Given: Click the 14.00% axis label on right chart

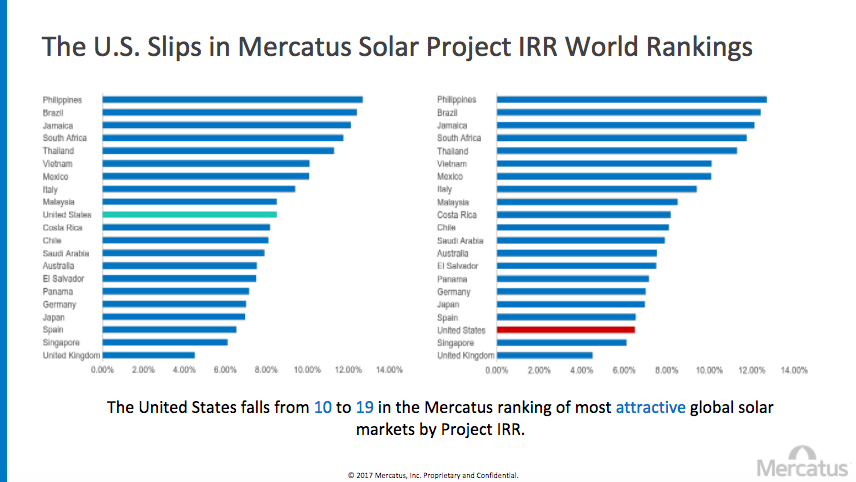Looking at the screenshot, I should tap(793, 370).
